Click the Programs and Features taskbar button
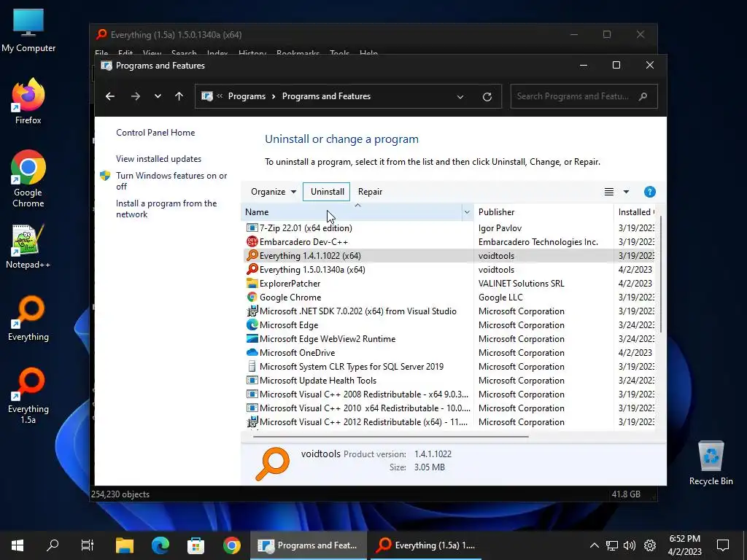This screenshot has height=560, width=747. (x=309, y=545)
